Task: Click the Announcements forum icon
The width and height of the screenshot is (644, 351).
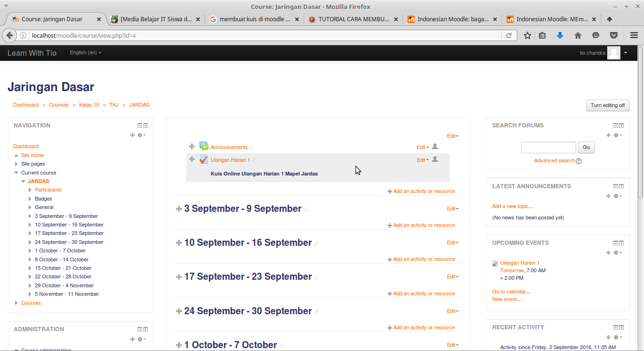Action: click(x=203, y=147)
